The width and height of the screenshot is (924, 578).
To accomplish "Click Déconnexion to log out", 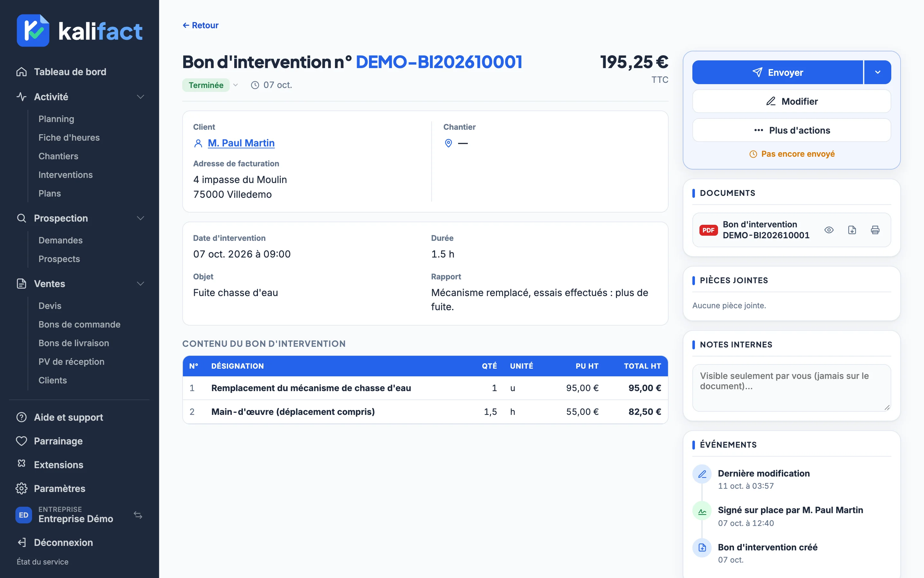I will [64, 542].
